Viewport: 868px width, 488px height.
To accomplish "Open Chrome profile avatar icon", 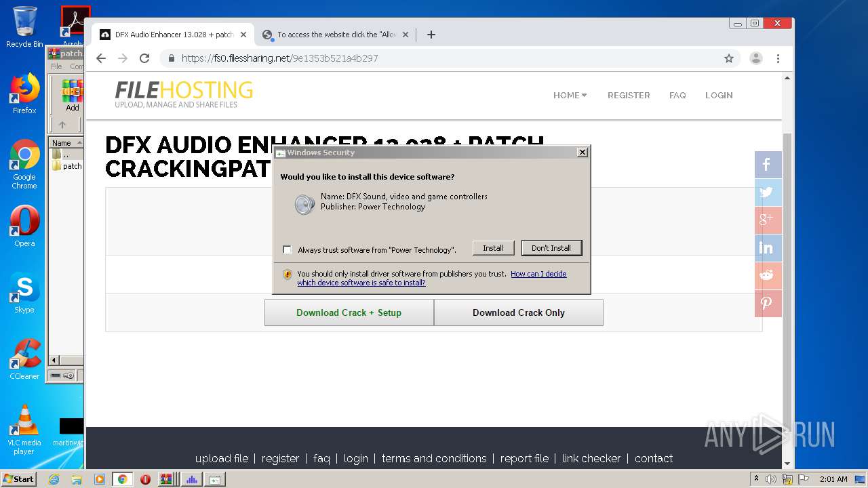I will coord(756,58).
